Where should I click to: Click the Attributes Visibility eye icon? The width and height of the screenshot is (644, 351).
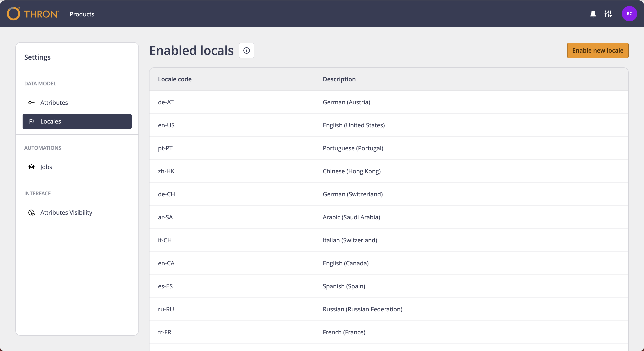32,213
